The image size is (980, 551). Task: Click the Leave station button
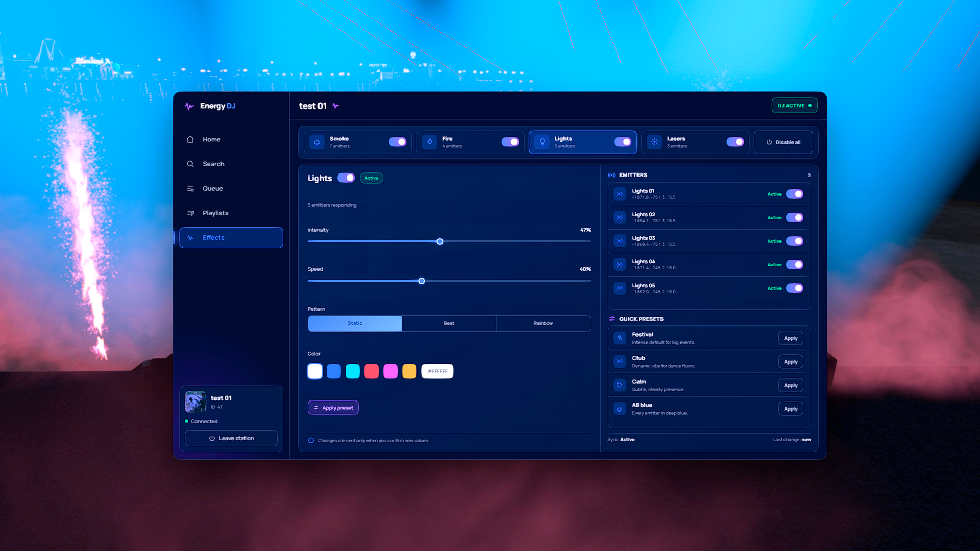click(231, 438)
